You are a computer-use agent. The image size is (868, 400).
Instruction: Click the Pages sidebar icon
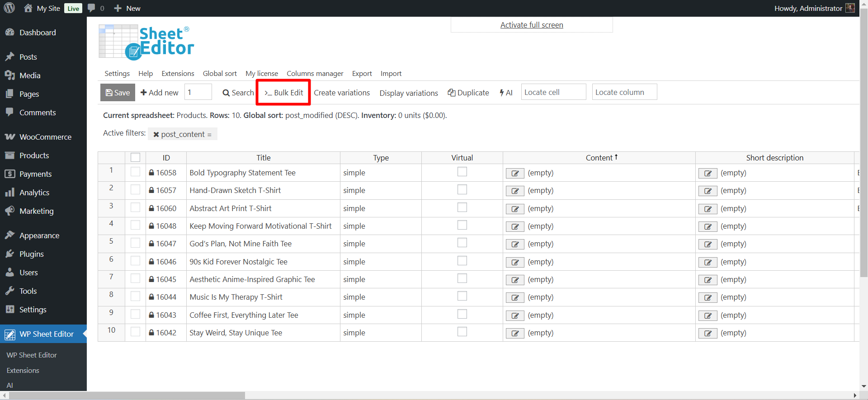[9, 94]
